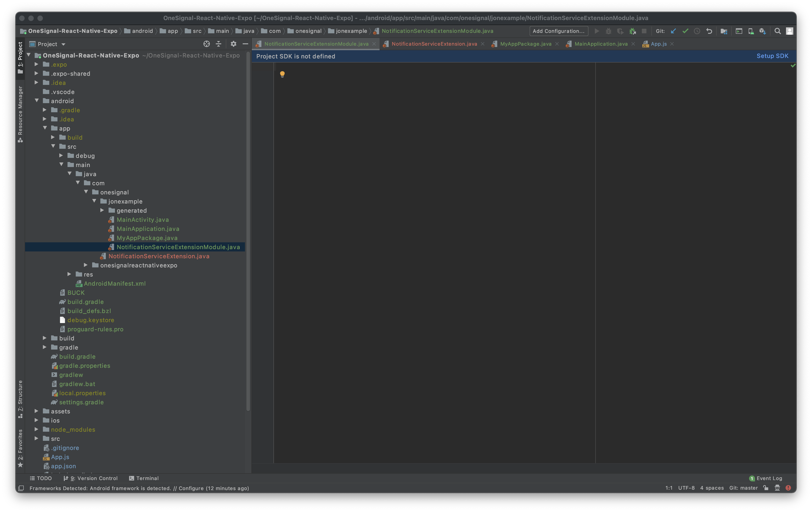Collapse the jonexample folder arrow
This screenshot has width=812, height=512.
94,201
